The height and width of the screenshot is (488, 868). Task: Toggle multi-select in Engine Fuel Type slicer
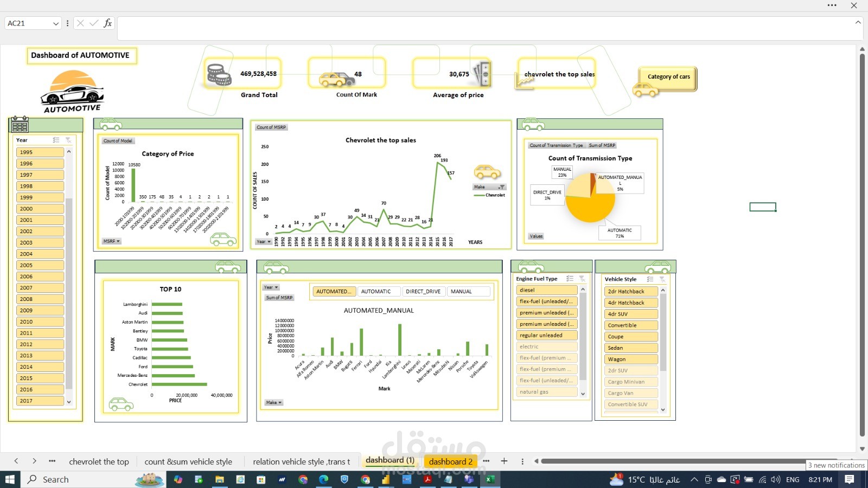coord(570,279)
